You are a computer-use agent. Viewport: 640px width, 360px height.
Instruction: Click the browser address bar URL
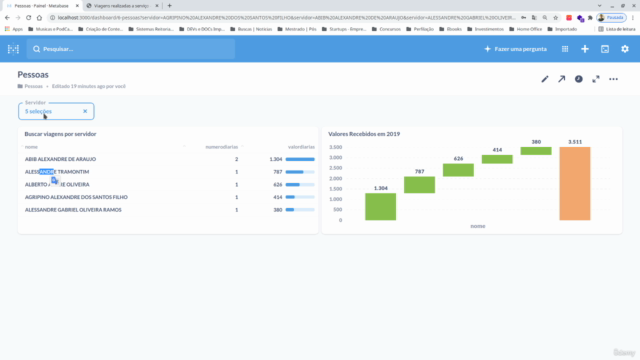[286, 18]
